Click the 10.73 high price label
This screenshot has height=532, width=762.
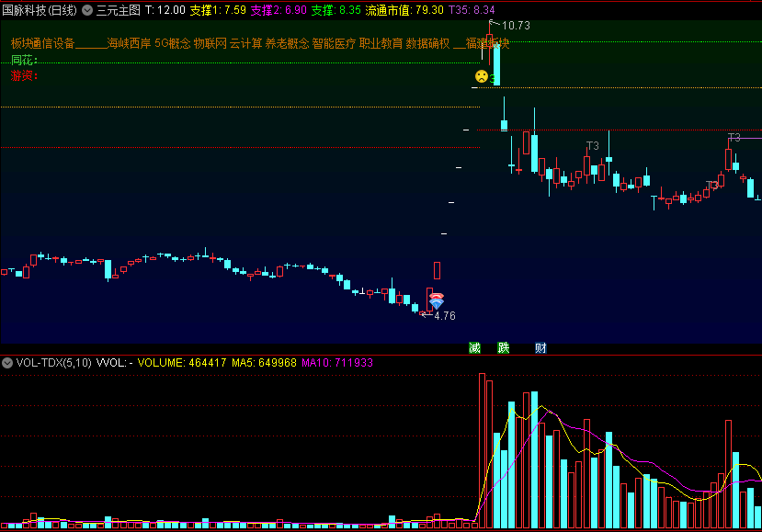point(516,26)
